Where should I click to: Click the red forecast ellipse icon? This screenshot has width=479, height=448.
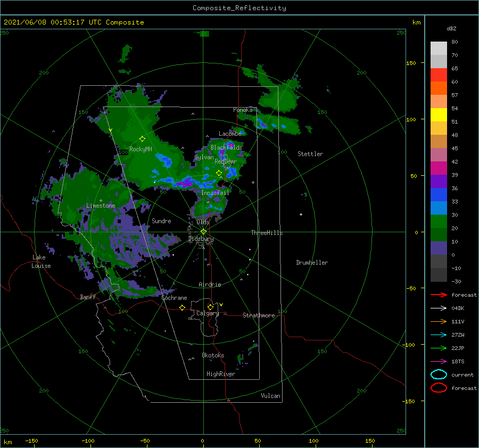coord(439,388)
